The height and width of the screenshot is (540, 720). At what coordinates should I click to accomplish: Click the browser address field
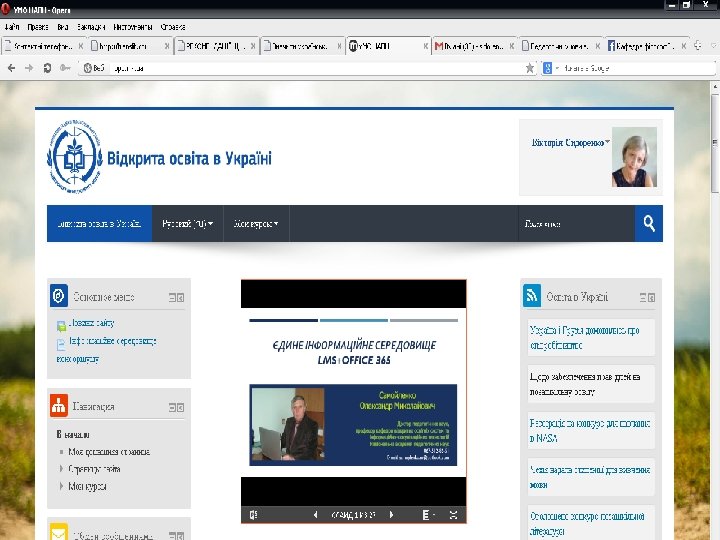(x=317, y=68)
